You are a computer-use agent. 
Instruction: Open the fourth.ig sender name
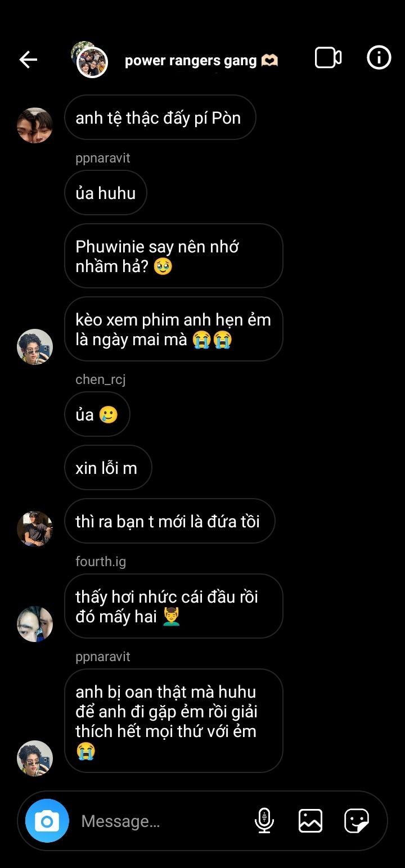coord(101,561)
